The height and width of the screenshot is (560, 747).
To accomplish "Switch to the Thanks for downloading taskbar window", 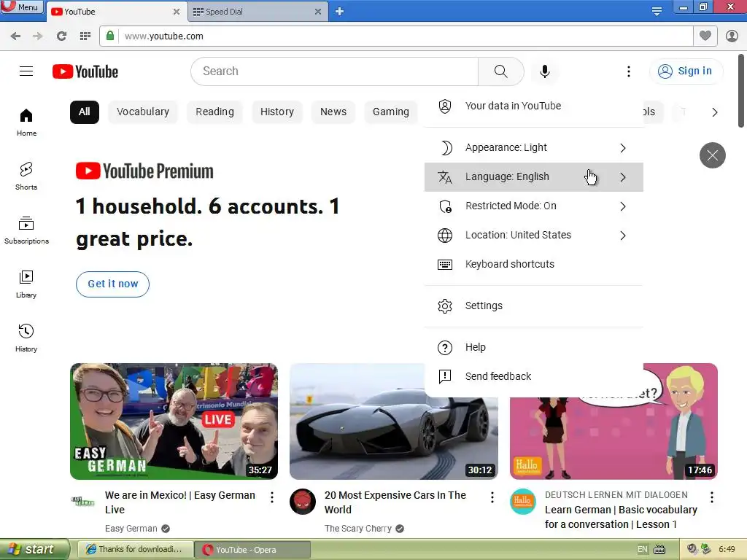I will [x=135, y=550].
